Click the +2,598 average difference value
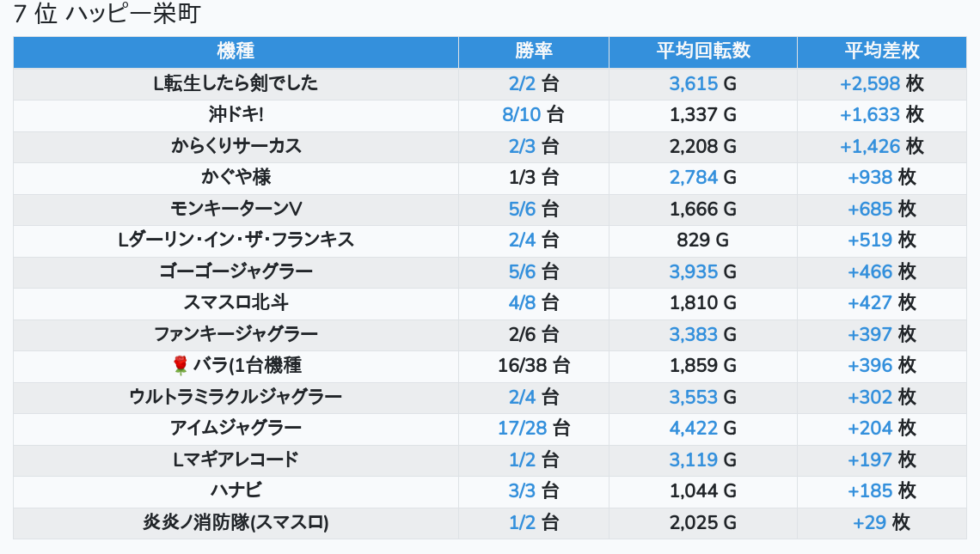 (869, 83)
